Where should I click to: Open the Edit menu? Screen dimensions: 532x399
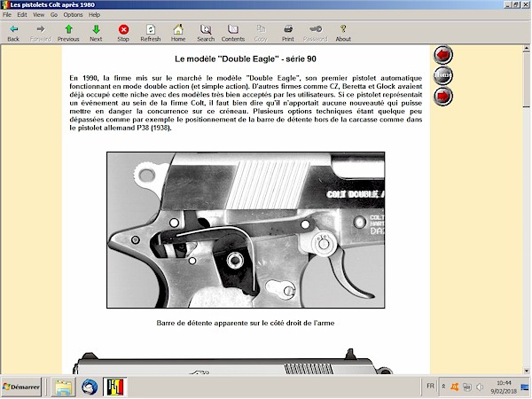pyautogui.click(x=22, y=15)
